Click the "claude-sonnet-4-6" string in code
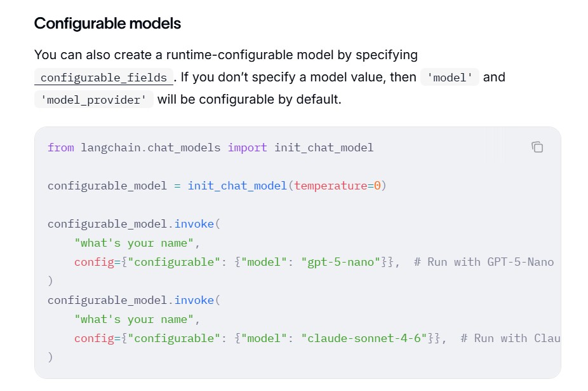Screen dimensions: 588x391 click(x=364, y=338)
